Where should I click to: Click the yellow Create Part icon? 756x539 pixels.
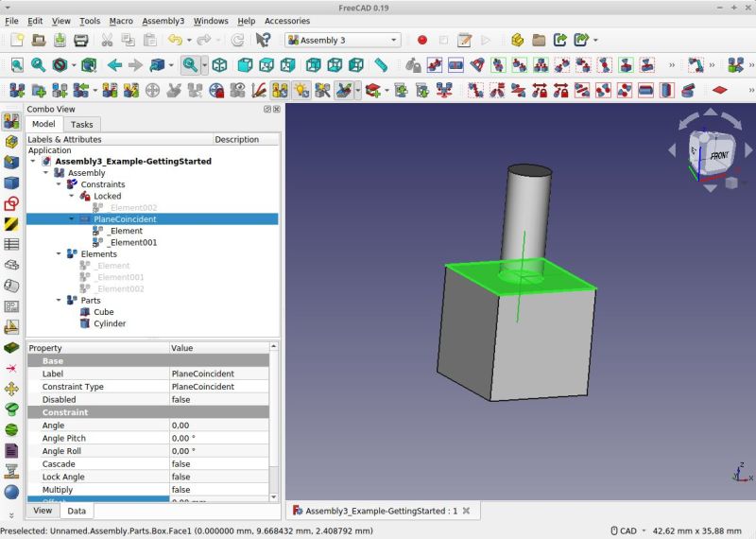coord(517,40)
